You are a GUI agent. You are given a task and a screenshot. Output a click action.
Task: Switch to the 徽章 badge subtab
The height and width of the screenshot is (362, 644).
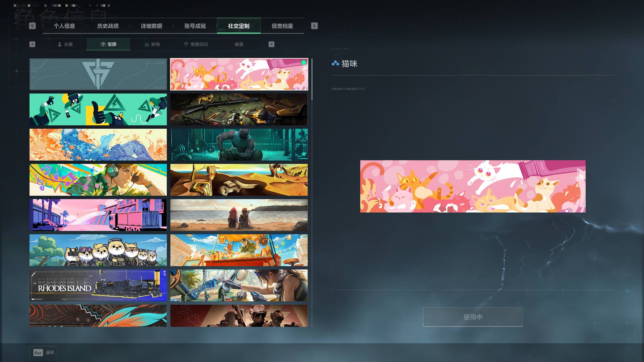tap(239, 44)
